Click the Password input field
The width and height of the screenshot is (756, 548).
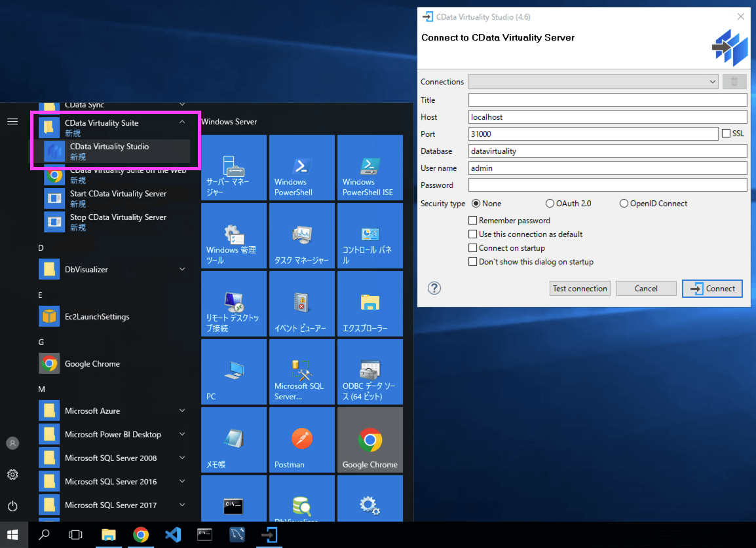point(607,185)
